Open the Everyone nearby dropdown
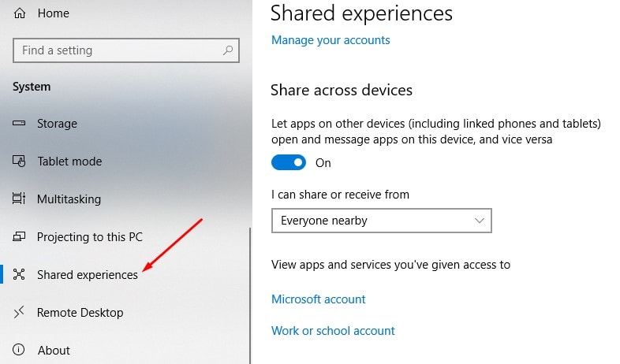Image resolution: width=620 pixels, height=364 pixels. 381,221
